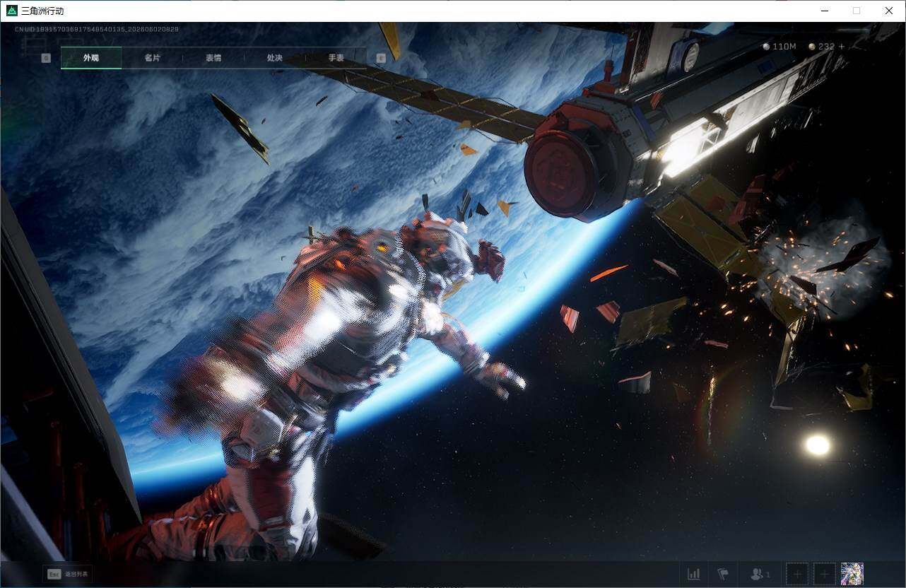Image resolution: width=906 pixels, height=588 pixels.
Task: Click the 110M currency balance
Action: click(x=779, y=47)
